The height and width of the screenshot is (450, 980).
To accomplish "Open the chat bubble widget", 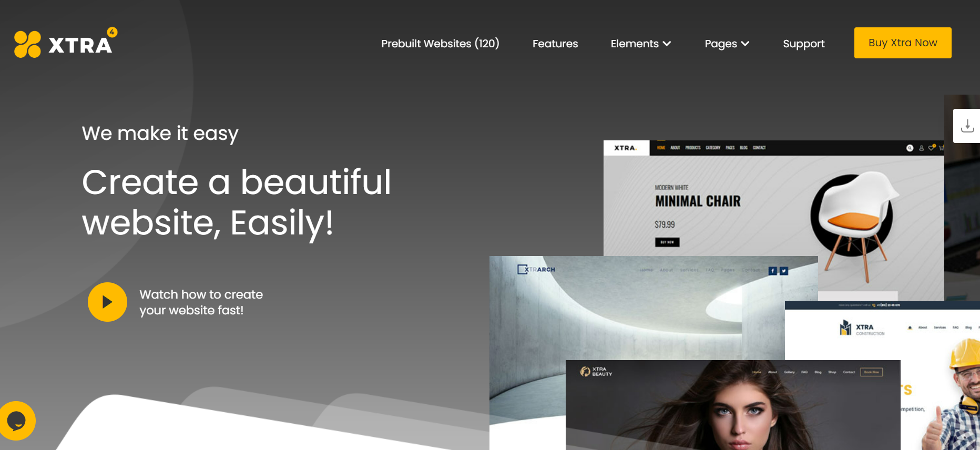I will [x=17, y=421].
